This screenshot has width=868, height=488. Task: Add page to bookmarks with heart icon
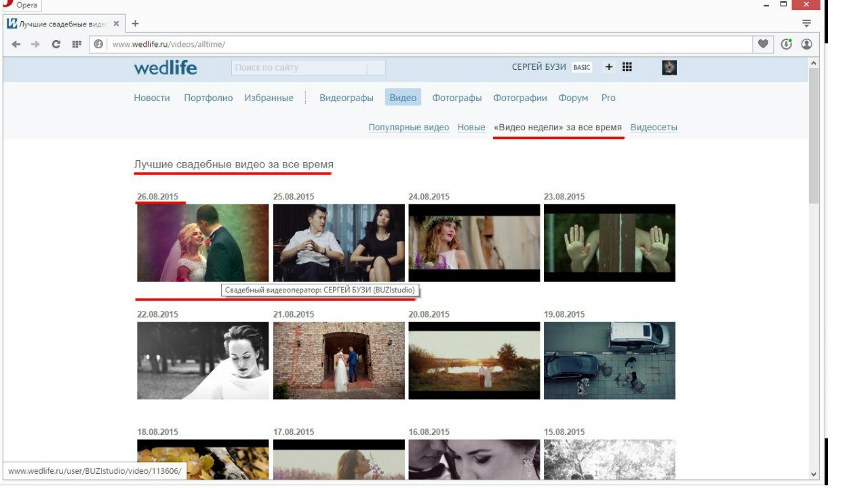pos(763,44)
